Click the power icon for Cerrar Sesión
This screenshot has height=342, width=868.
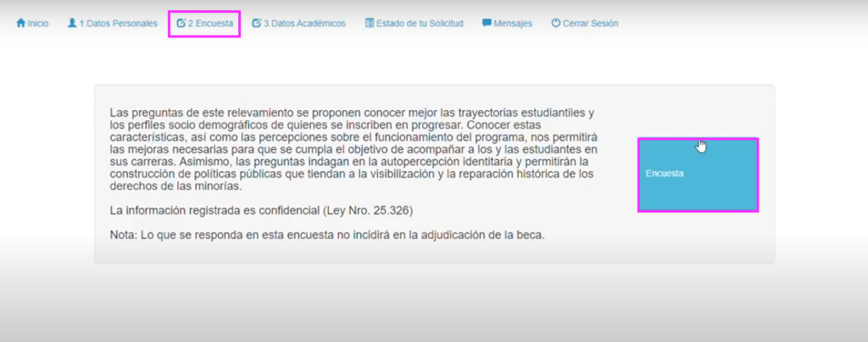click(556, 23)
